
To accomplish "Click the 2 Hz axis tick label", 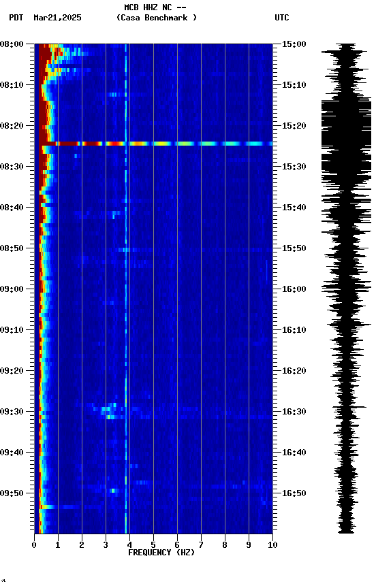I will [82, 545].
